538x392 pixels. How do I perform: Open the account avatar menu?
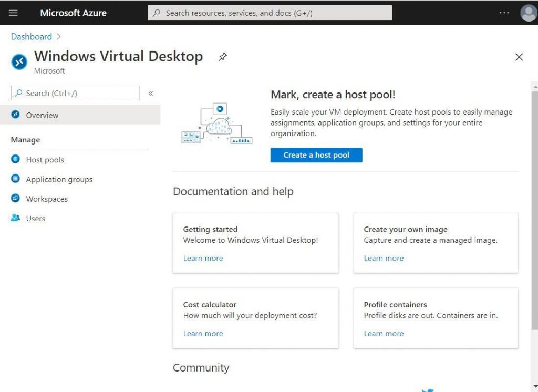[x=528, y=13]
